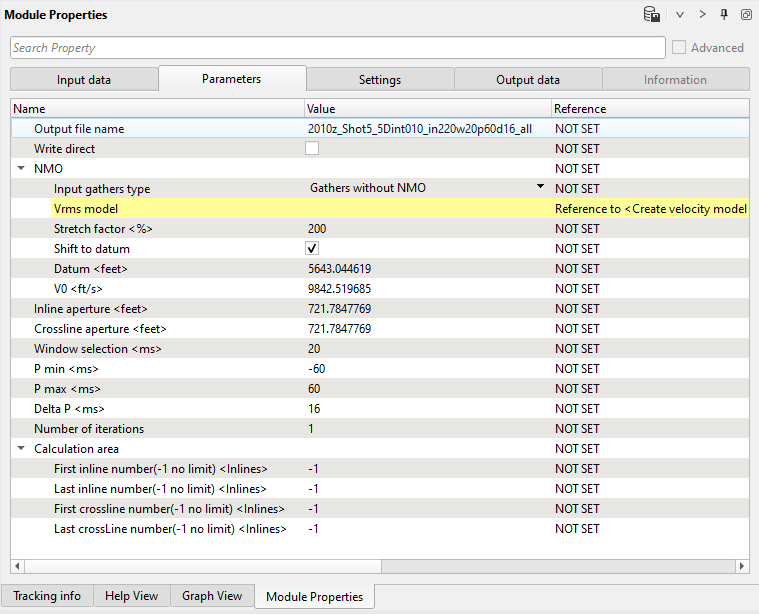Collapse the NMO parameter group

(21, 169)
